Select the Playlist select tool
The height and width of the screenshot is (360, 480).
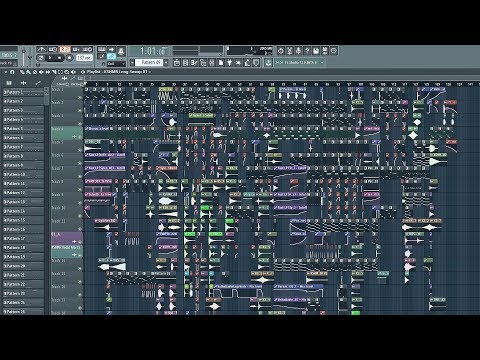coord(61,72)
